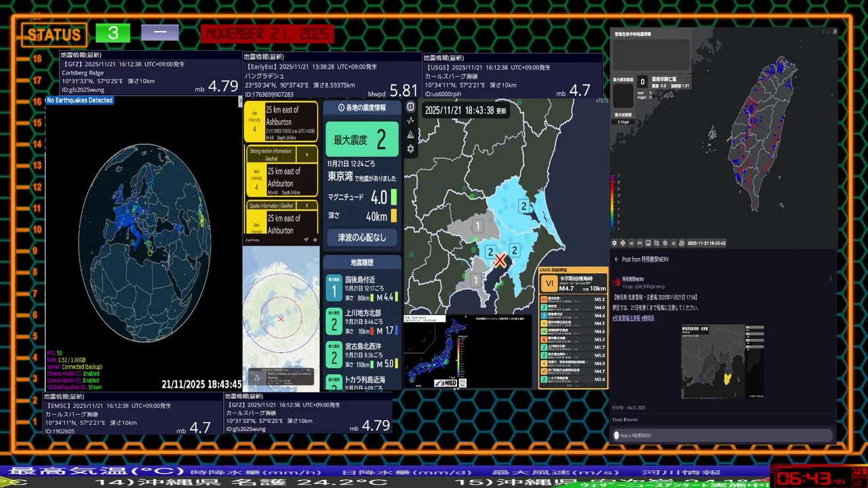868x488 pixels.
Task: Open the three-dot menu on the NERV post
Action: (x=831, y=279)
